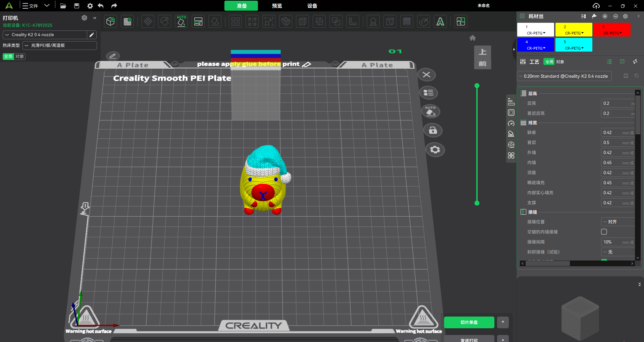The height and width of the screenshot is (342, 644).
Task: Open the 0.20mm Standard process preset dropdown
Action: tap(564, 76)
